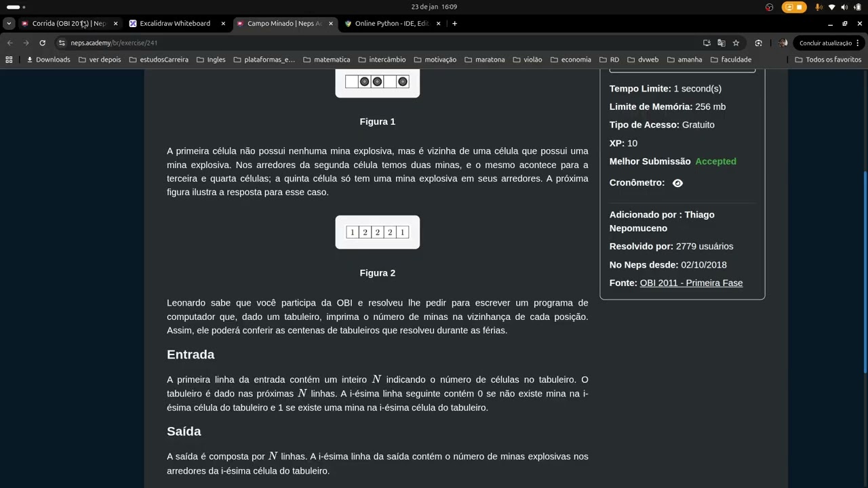Close the Online Python tab
The image size is (868, 488).
[439, 23]
